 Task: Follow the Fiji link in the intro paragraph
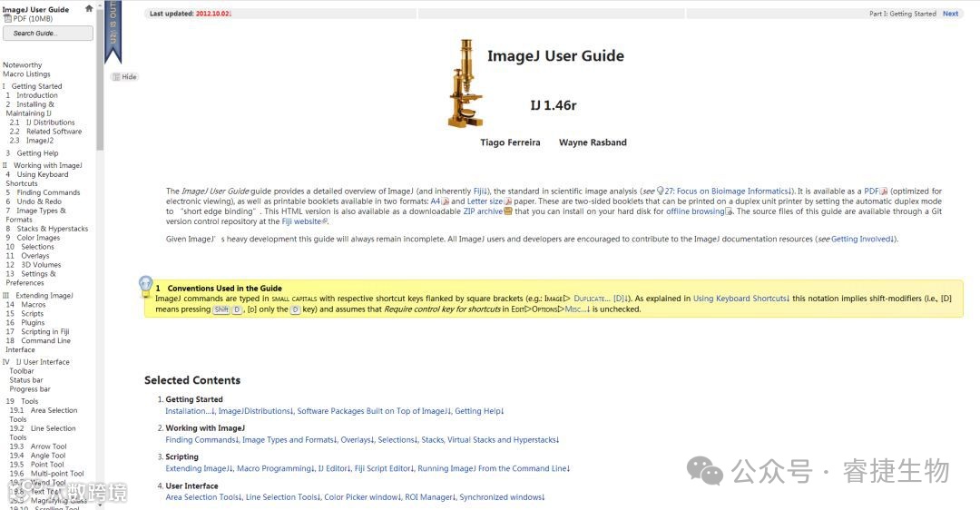point(481,191)
